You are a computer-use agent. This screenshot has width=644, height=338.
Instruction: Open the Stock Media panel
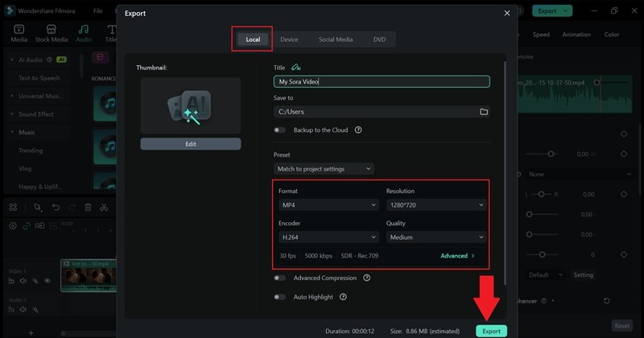click(52, 34)
